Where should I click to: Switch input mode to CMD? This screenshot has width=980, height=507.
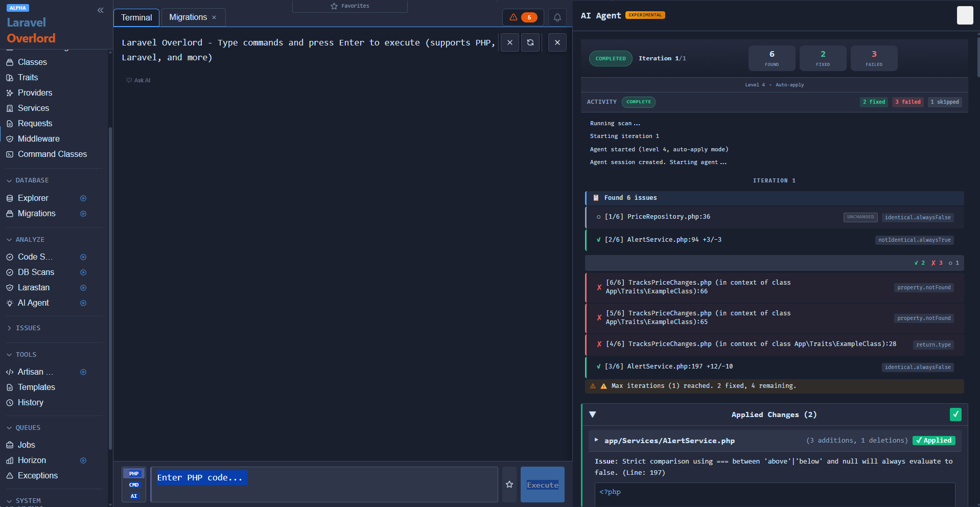tap(133, 485)
